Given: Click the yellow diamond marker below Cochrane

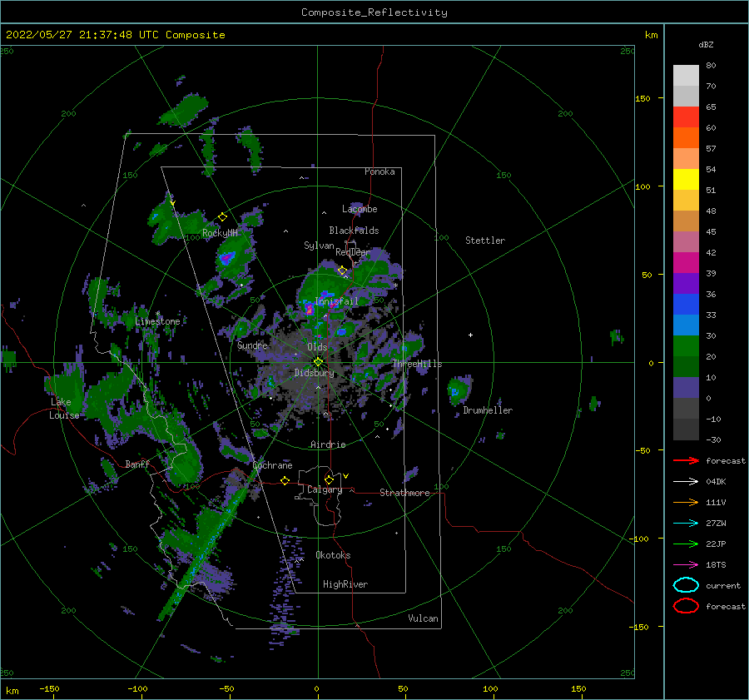Looking at the screenshot, I should [x=285, y=481].
